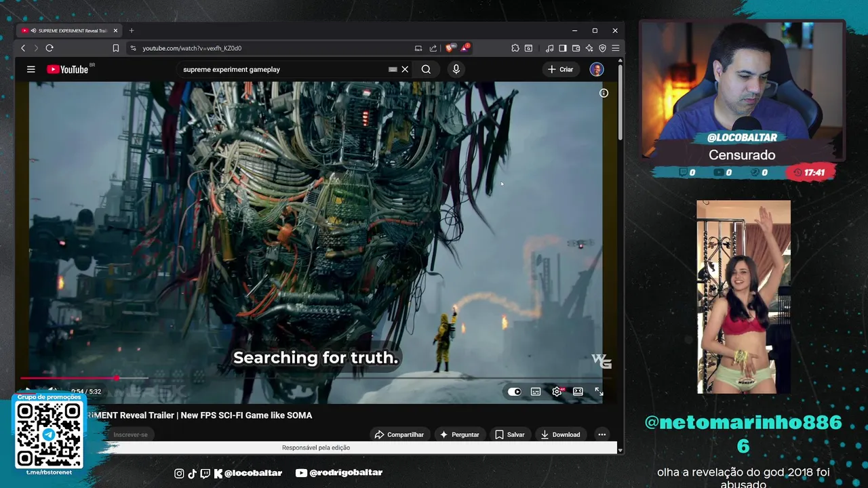Open Brave Wallet icon
868x488 pixels.
pyautogui.click(x=576, y=48)
